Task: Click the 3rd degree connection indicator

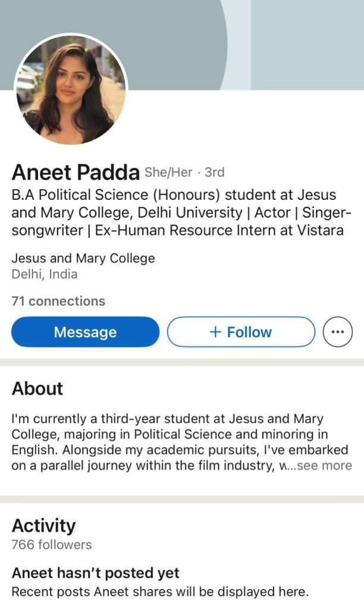Action: [x=214, y=172]
